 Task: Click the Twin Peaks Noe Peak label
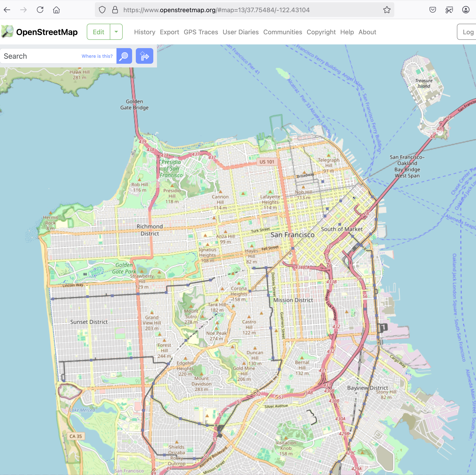(217, 336)
